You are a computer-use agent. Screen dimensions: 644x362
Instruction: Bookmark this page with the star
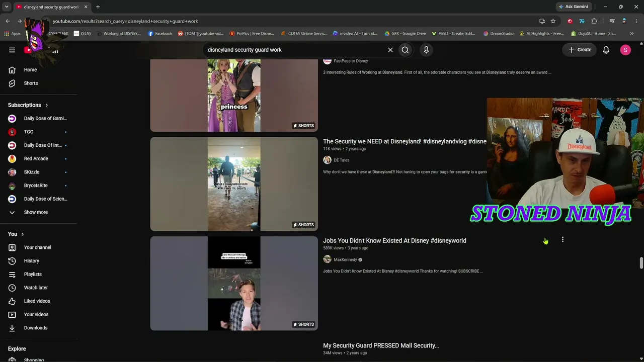point(553,21)
